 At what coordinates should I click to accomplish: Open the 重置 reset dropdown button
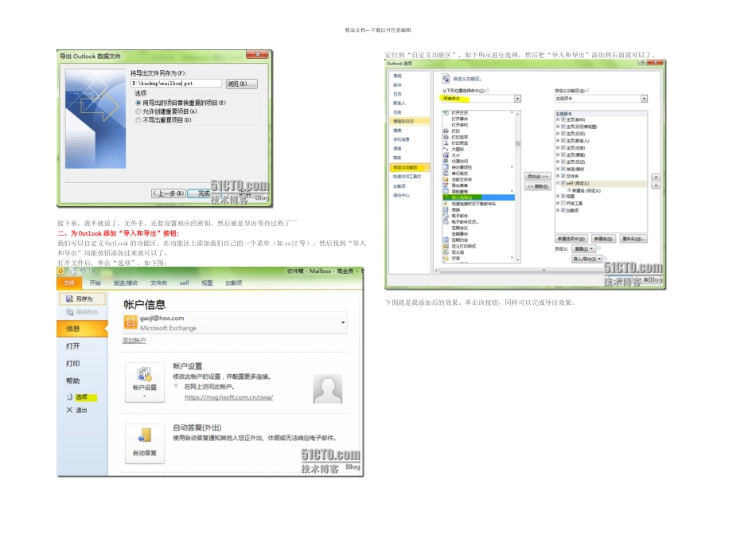click(x=584, y=249)
